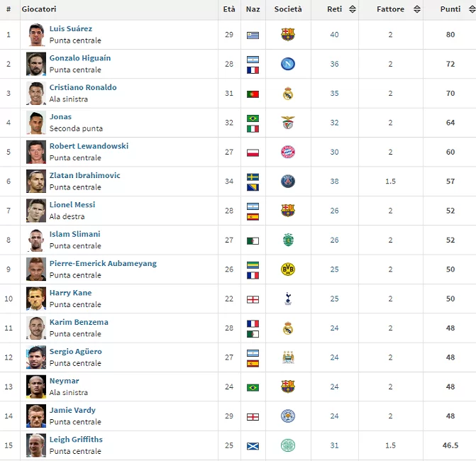The width and height of the screenshot is (476, 461).
Task: Sort table using Punti column arrows
Action: click(x=470, y=9)
